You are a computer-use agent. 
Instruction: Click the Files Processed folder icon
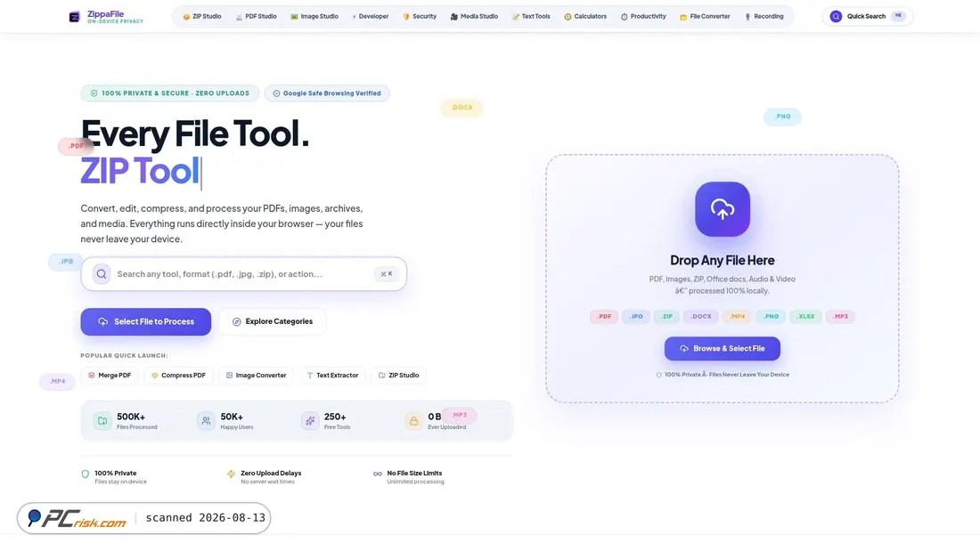102,421
